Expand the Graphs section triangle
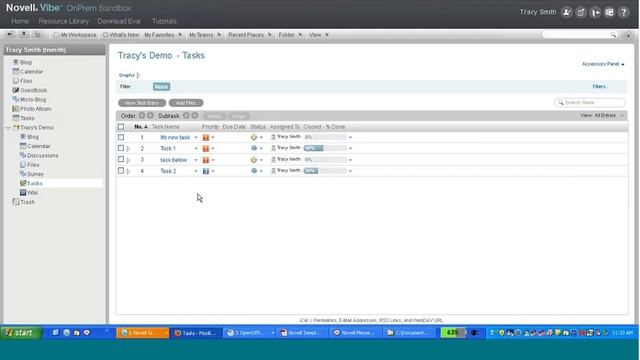This screenshot has height=360, width=640. coord(138,75)
